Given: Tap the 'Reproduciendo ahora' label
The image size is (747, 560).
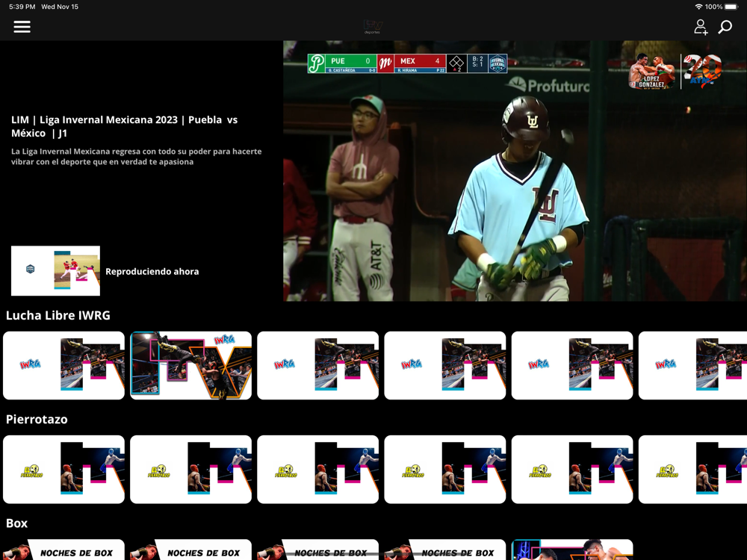Looking at the screenshot, I should [x=152, y=272].
